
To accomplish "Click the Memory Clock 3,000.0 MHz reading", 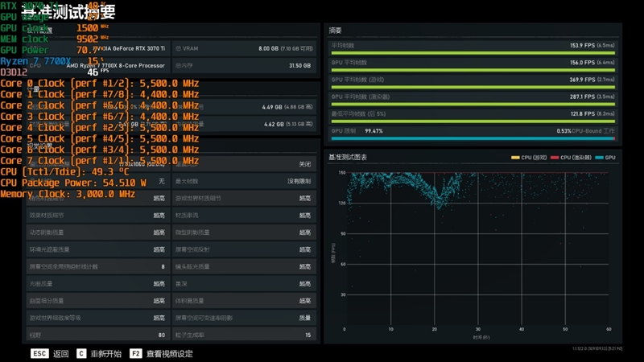I will (x=68, y=194).
